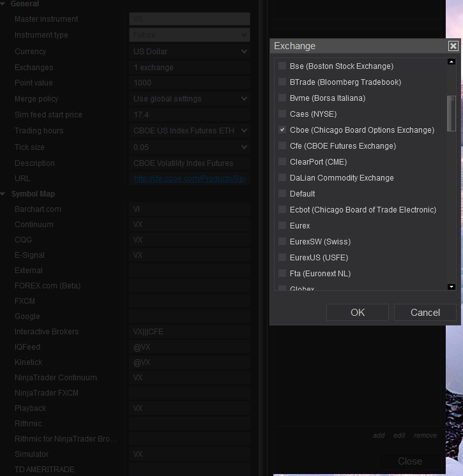Click the remove link
This screenshot has width=463, height=476.
(425, 435)
